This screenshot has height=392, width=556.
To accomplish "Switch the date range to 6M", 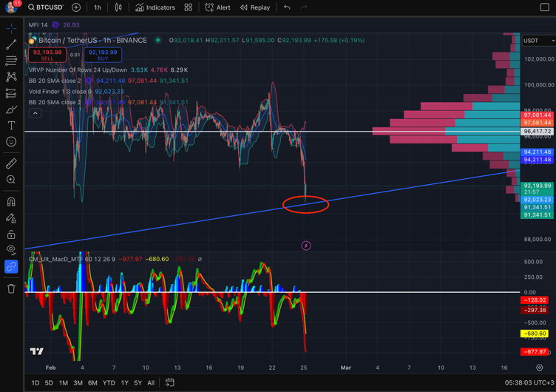I will pos(92,383).
